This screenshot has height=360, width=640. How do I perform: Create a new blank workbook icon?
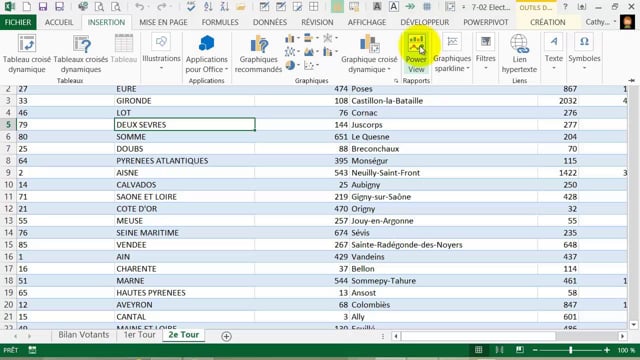(27, 7)
